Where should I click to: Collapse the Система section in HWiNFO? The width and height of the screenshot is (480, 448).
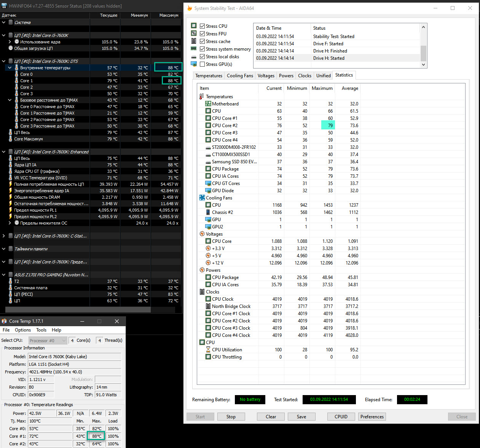(4, 22)
